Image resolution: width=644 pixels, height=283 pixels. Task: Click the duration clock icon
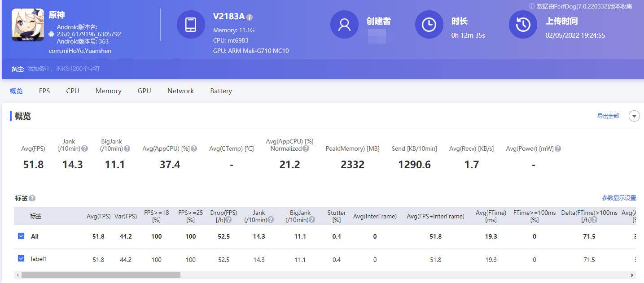coord(429,24)
